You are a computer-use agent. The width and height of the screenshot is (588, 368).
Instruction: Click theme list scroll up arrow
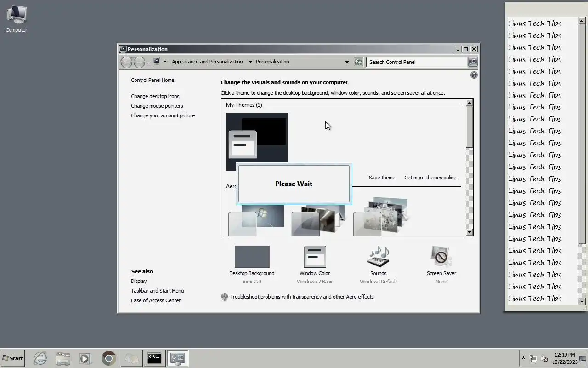click(469, 103)
